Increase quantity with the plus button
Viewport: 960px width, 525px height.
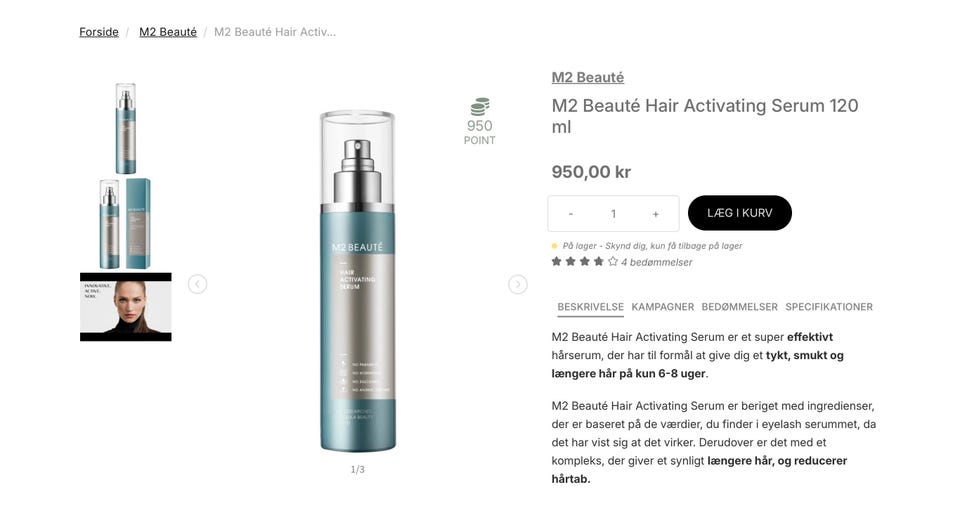click(x=655, y=214)
